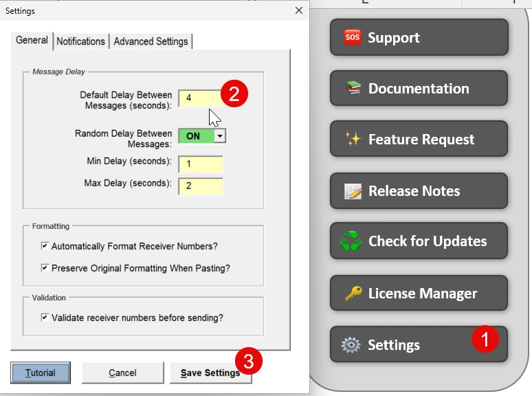Image resolution: width=532 pixels, height=396 pixels.
Task: Open the Advanced Settings tab
Action: coord(151,41)
